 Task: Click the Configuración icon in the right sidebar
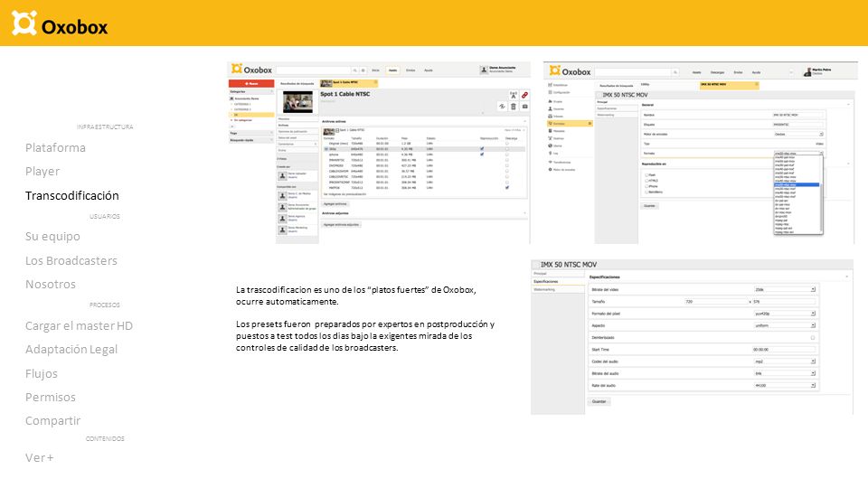click(x=551, y=92)
